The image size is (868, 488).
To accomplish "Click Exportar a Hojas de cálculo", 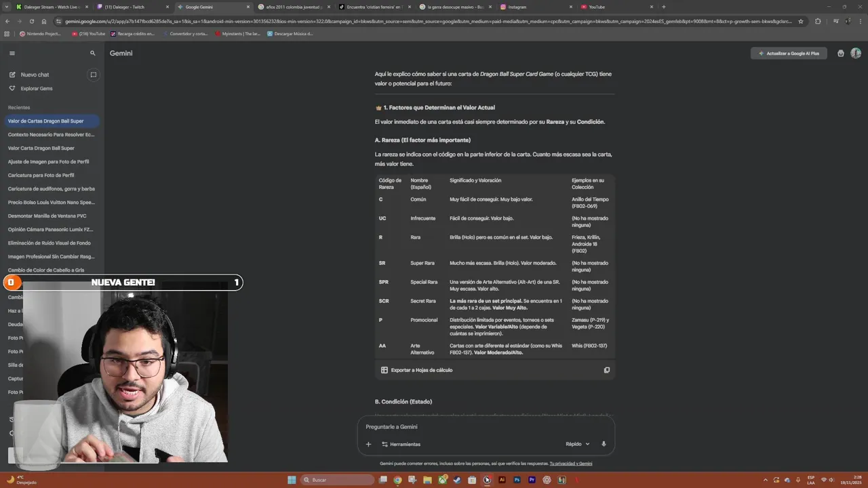I will tap(416, 370).
